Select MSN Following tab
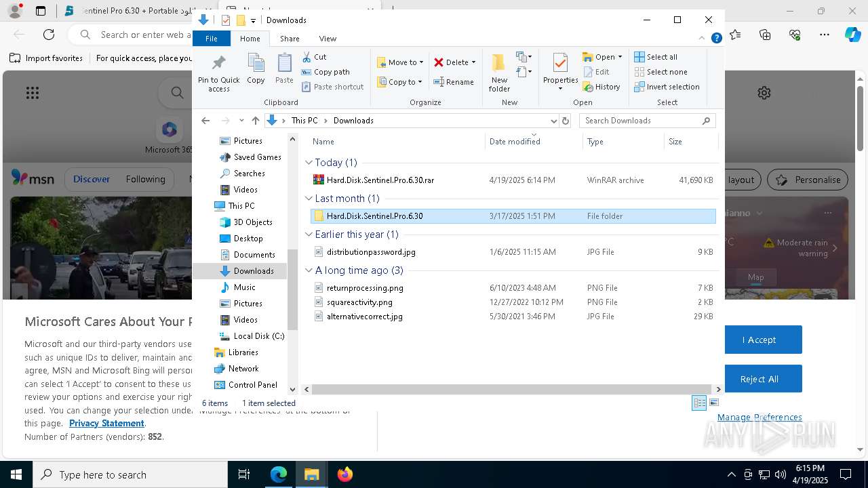The image size is (868, 488). point(145,180)
